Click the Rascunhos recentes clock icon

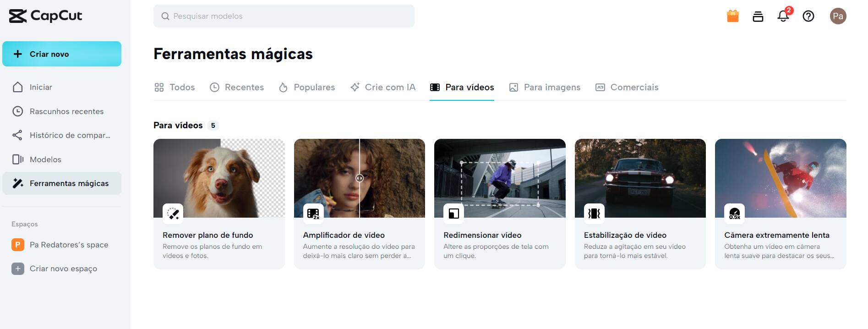[18, 111]
